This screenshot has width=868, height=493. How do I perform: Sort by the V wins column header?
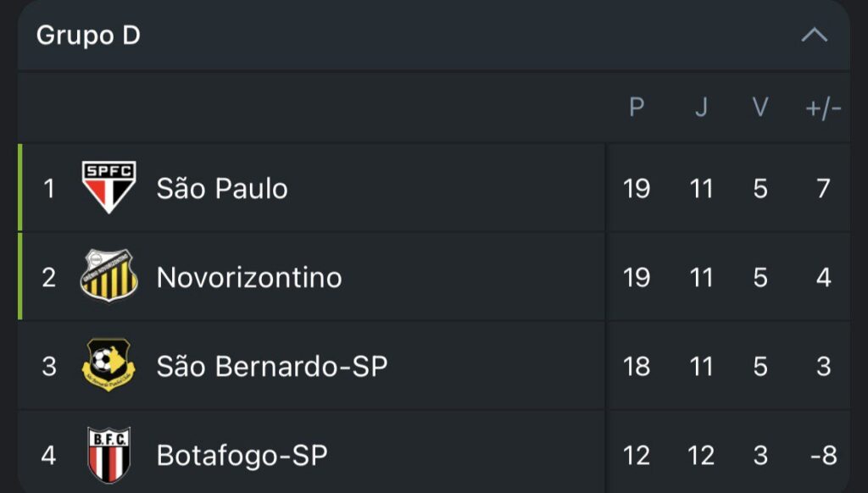760,108
